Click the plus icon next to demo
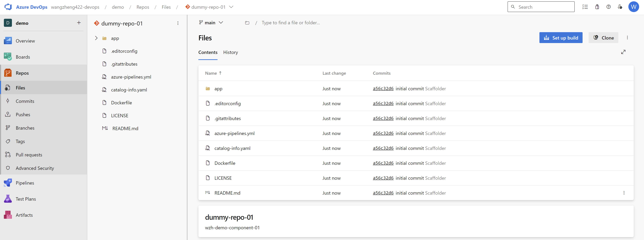The height and width of the screenshot is (240, 644). pos(79,23)
